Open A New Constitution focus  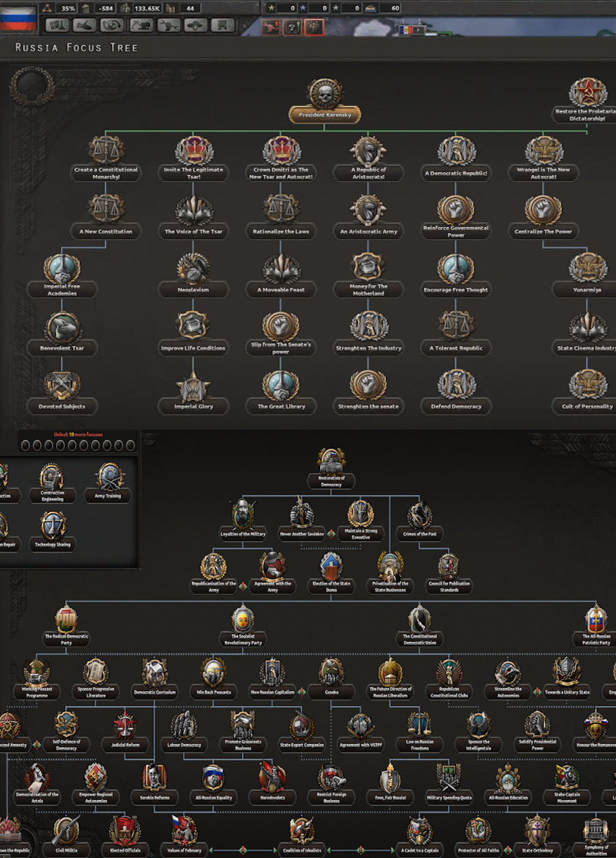click(106, 216)
